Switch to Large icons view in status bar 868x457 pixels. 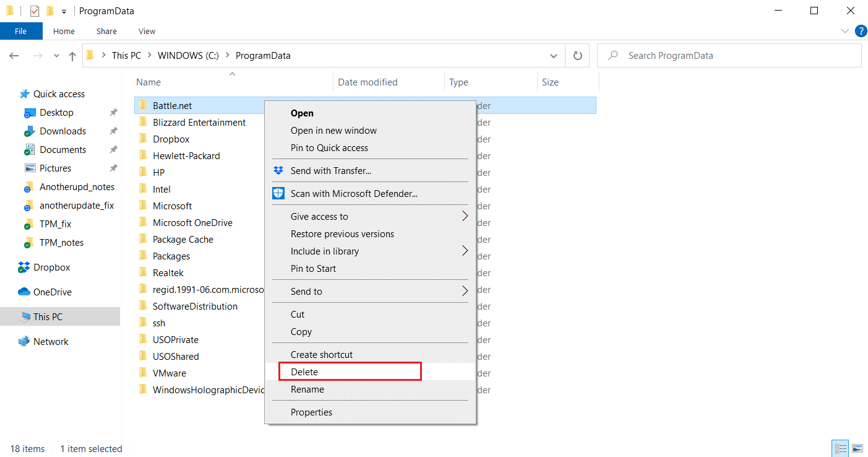pyautogui.click(x=857, y=448)
